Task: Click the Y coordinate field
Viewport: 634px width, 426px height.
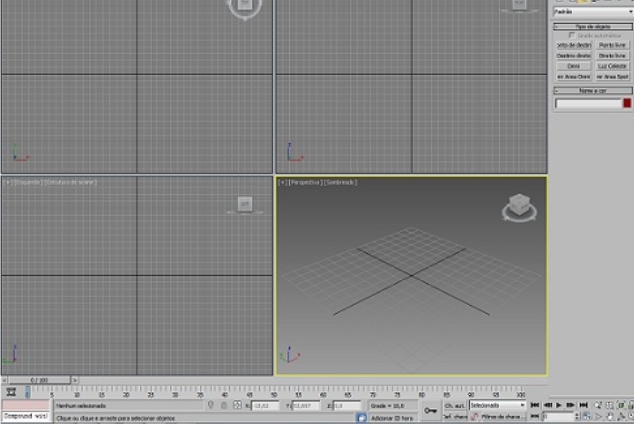Action: click(305, 405)
